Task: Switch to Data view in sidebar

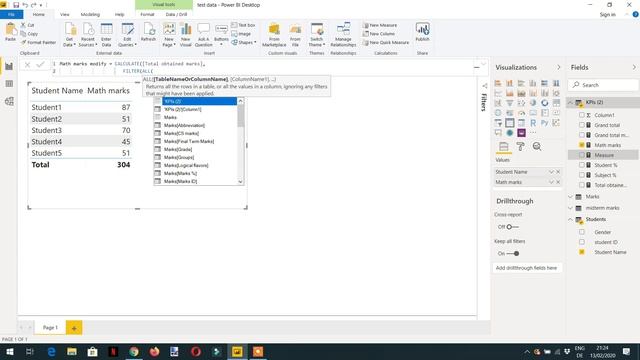Action: [x=9, y=84]
